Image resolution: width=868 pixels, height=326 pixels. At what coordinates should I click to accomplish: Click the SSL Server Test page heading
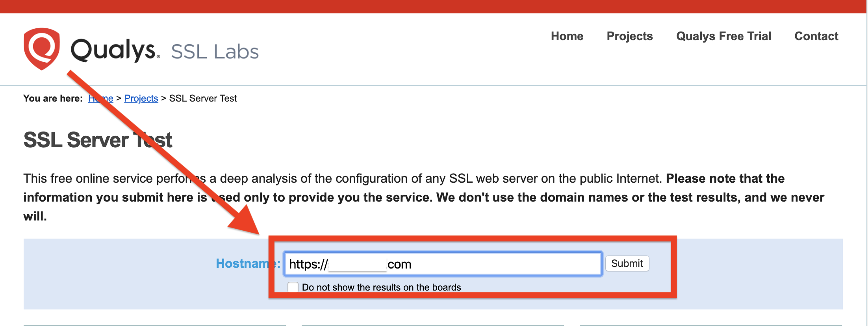coord(98,140)
